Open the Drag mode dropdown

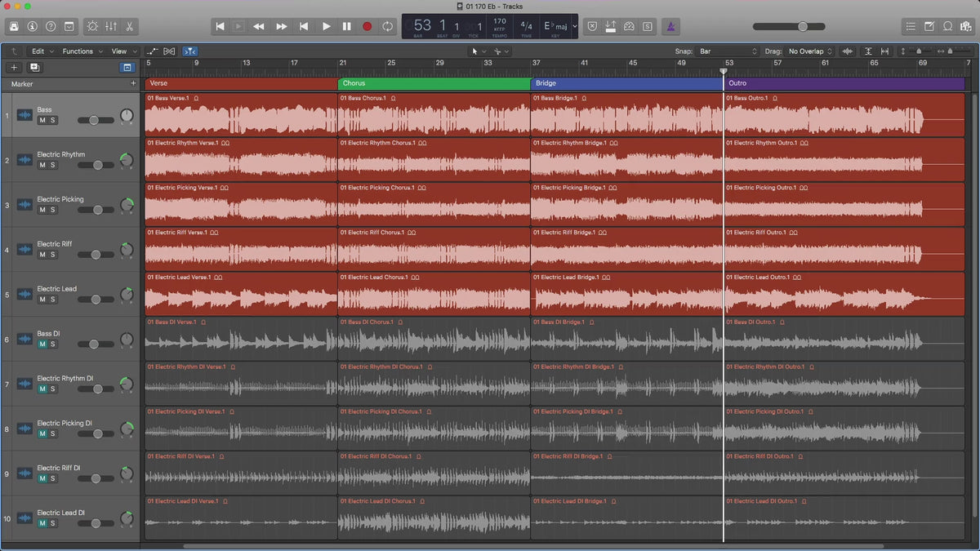tap(810, 51)
